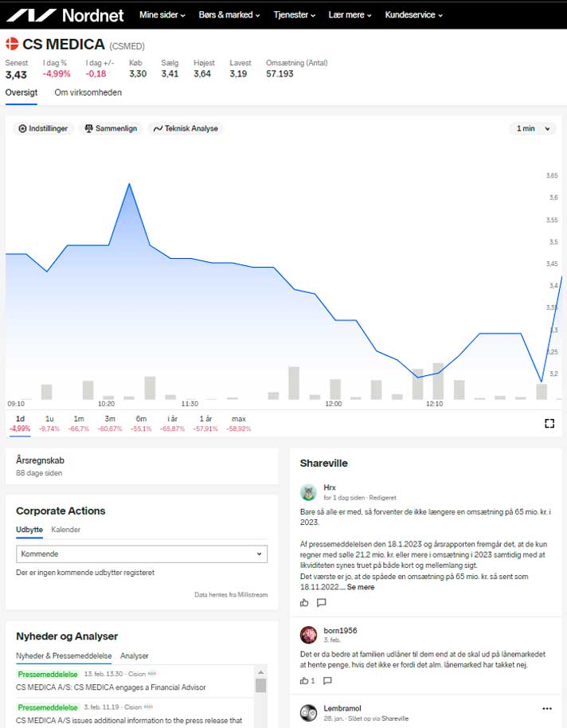Select the max chart period
The image size is (567, 728).
point(238,424)
